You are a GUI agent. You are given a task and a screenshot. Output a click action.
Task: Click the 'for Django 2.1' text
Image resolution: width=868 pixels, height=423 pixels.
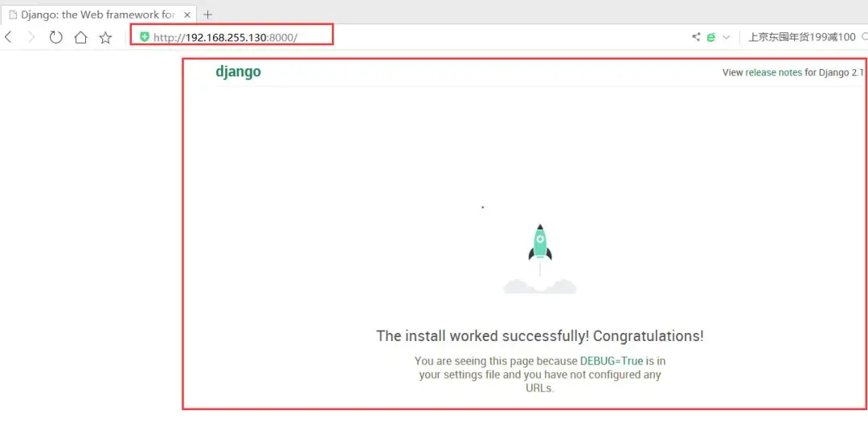click(834, 72)
